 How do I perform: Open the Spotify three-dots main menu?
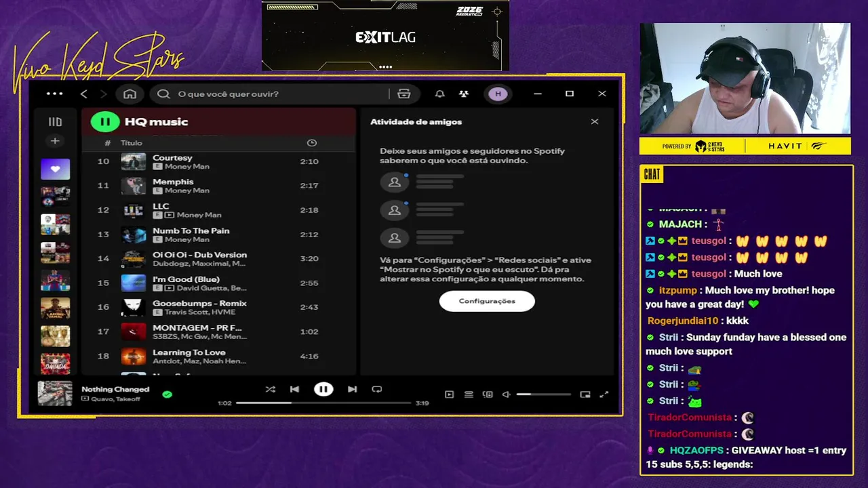54,94
